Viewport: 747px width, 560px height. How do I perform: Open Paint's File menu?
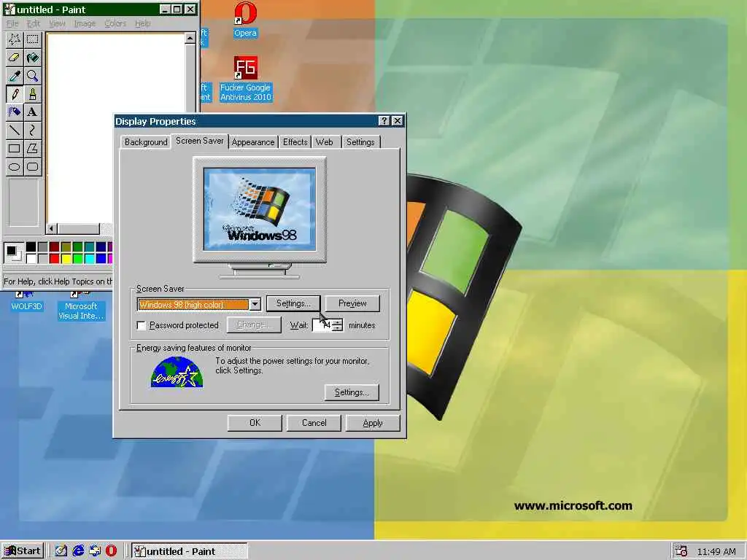click(x=12, y=23)
